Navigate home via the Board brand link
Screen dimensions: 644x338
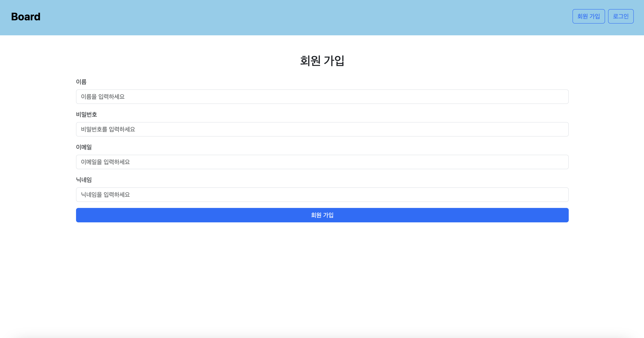point(25,17)
